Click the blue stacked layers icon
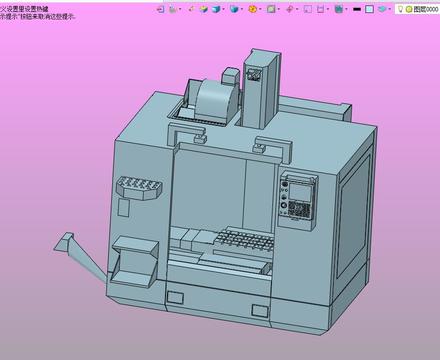Screen dimensions: 440x360 point(382,9)
